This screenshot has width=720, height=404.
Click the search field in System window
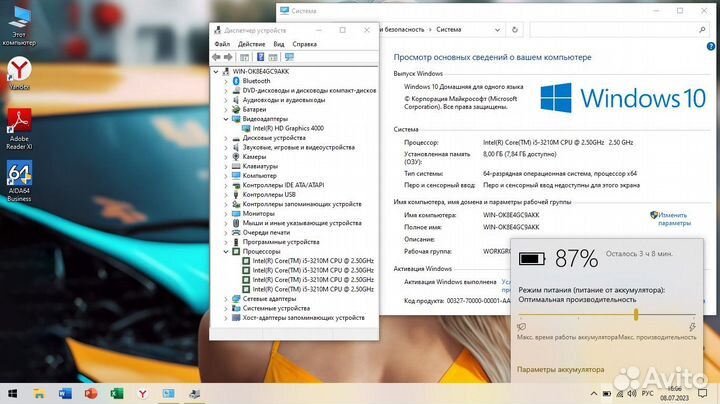pos(618,29)
